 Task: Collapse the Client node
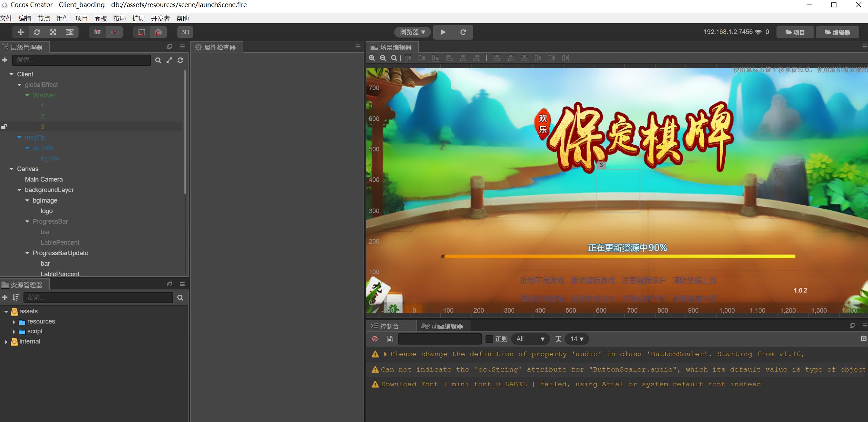(11, 74)
